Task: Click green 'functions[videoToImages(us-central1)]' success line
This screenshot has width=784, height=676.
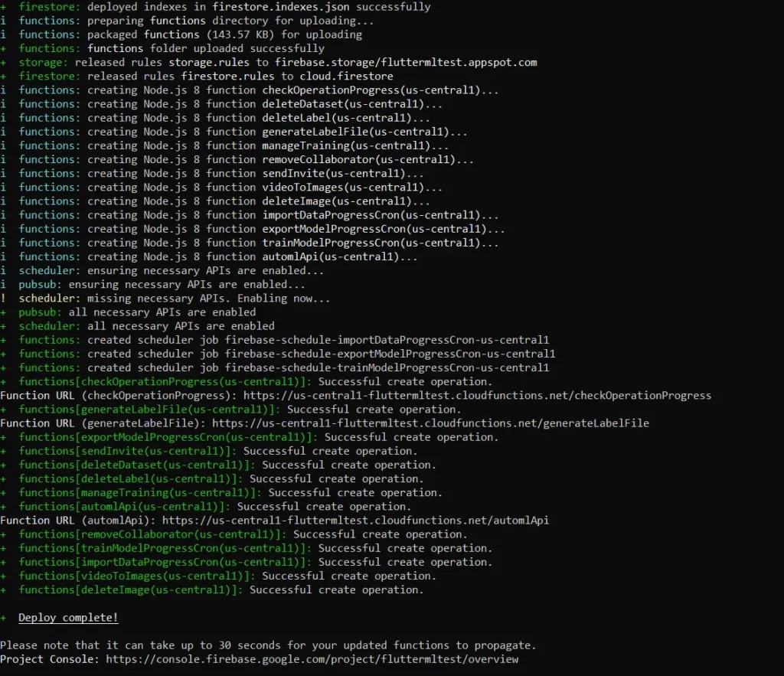Action: 218,576
